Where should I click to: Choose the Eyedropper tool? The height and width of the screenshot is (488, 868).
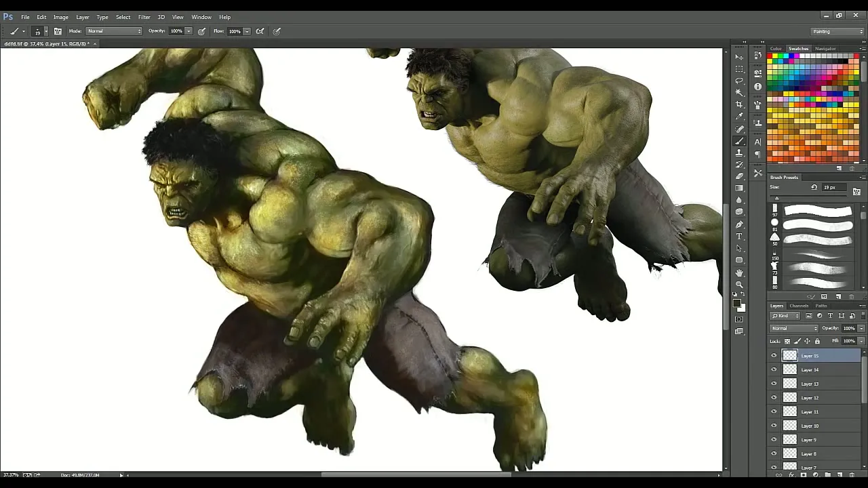click(x=739, y=117)
